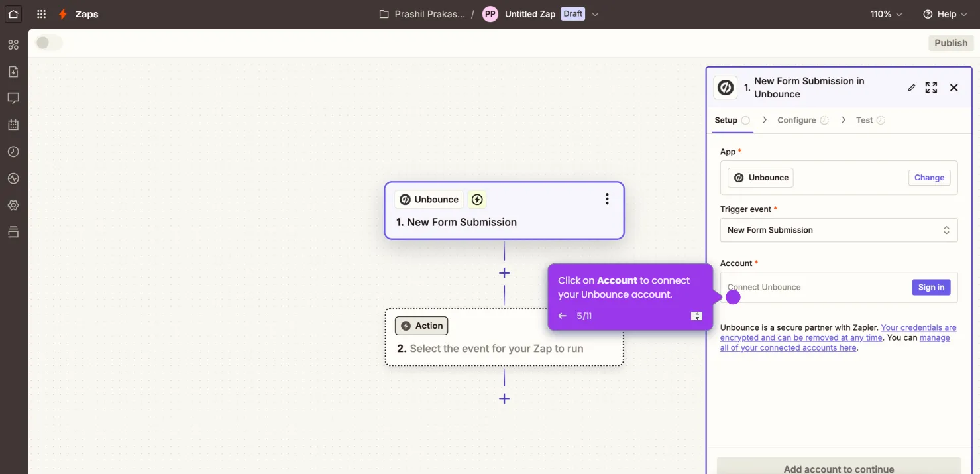Go back with the tooltip arrow
The height and width of the screenshot is (474, 980).
click(563, 316)
